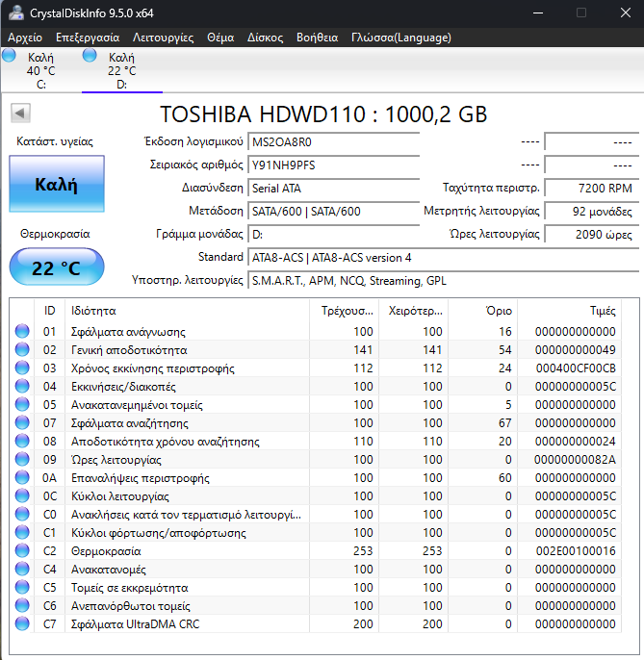
Task: Click status icon for attribute 08 row
Action: (22, 441)
